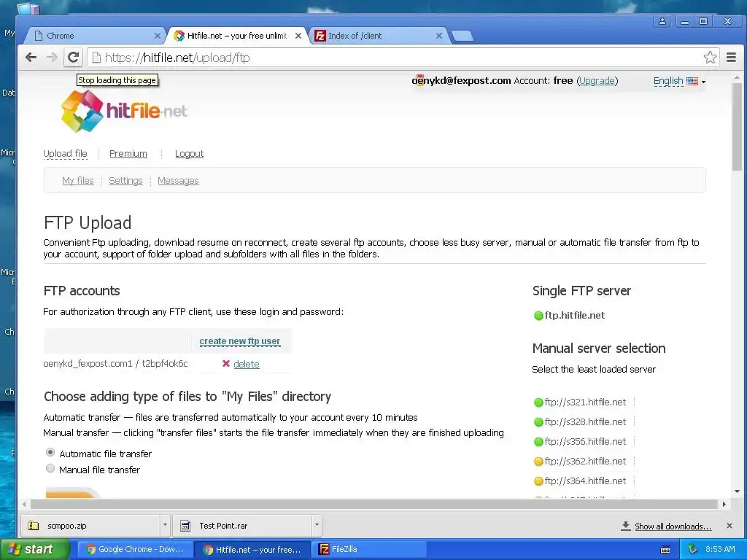Viewport: 747px width, 560px height.
Task: Open a new tab with the new-tab button
Action: [x=462, y=36]
